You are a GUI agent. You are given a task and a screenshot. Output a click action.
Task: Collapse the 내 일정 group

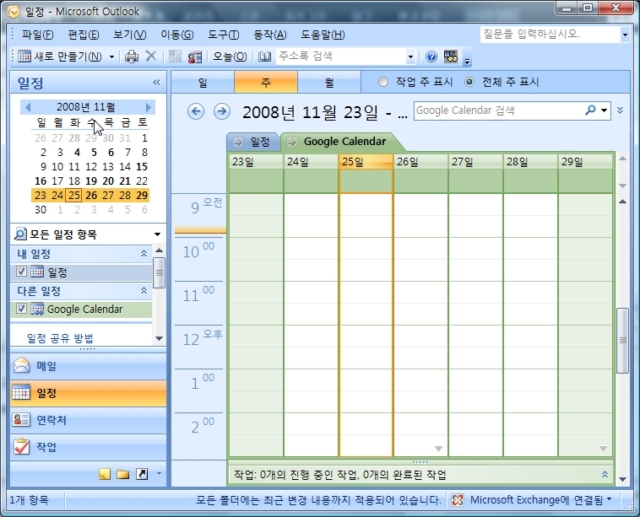144,254
